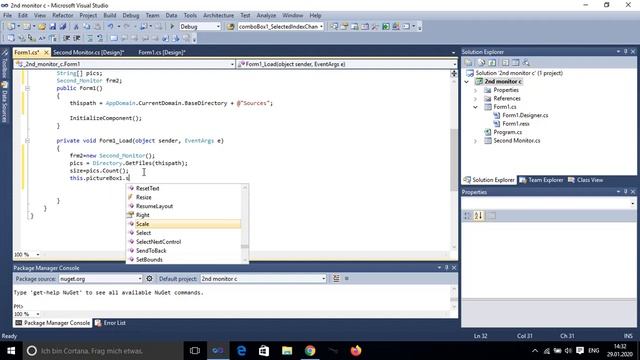This screenshot has width=640, height=360.
Task: Click Alphabetical sort icon in Properties panel
Action: (x=478, y=216)
